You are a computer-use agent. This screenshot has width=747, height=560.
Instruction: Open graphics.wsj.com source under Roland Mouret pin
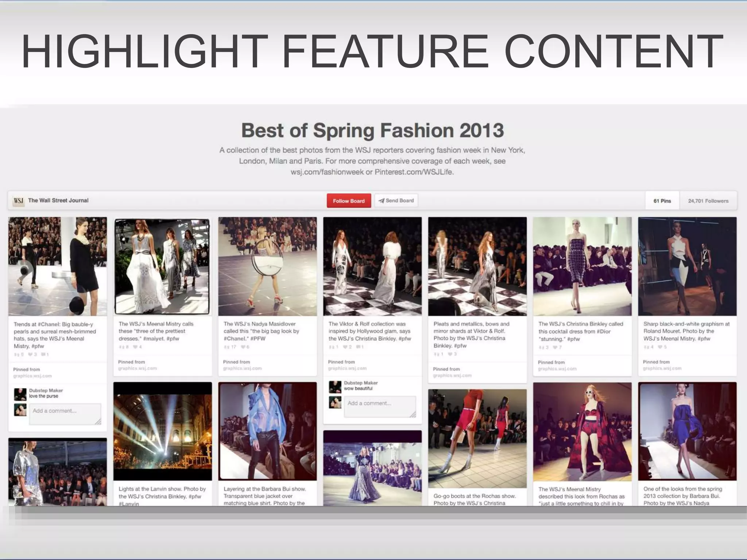pos(662,369)
